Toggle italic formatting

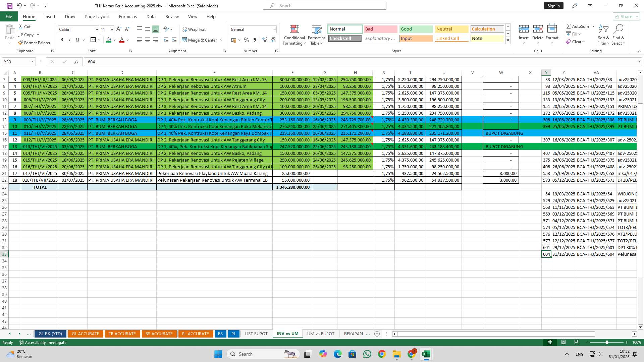pos(70,40)
